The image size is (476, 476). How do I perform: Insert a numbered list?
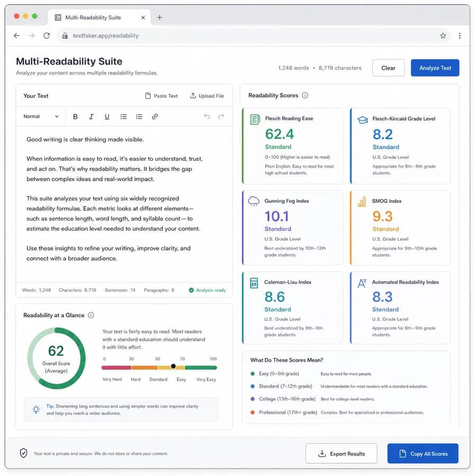[x=139, y=116]
